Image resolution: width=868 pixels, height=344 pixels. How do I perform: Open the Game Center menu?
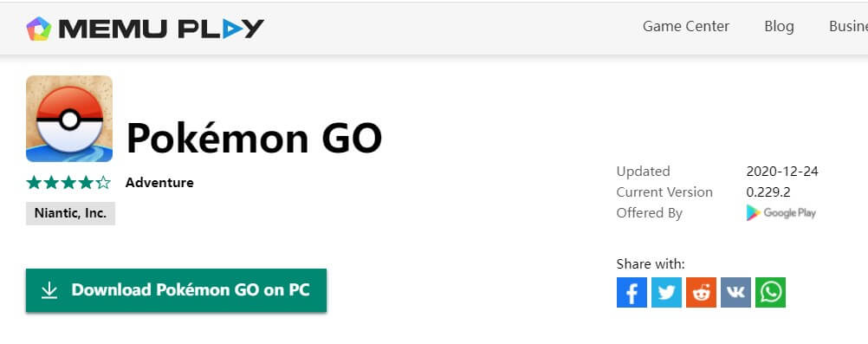click(x=686, y=26)
